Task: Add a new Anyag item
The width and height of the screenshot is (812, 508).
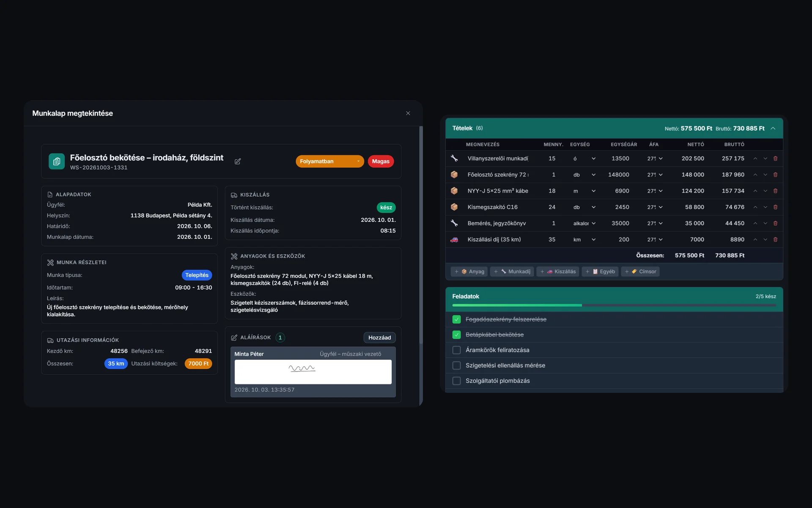Action: click(x=469, y=271)
